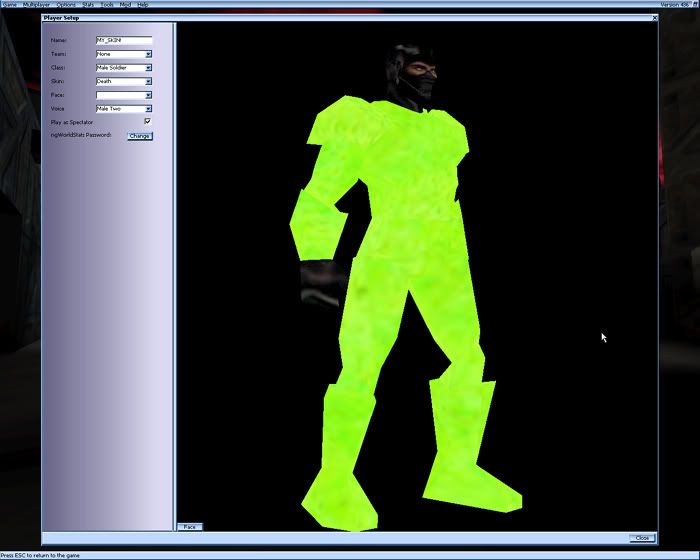
Task: Open the Tools menu
Action: click(x=107, y=5)
